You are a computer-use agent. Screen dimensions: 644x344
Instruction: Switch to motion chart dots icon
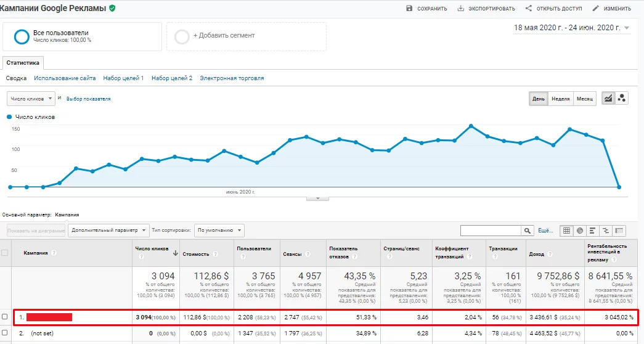tap(621, 98)
